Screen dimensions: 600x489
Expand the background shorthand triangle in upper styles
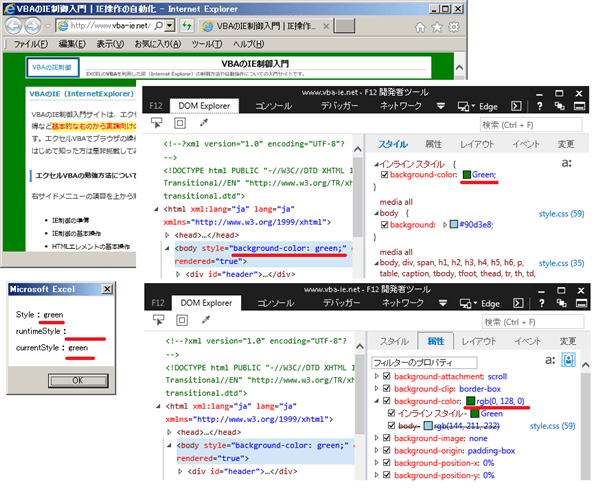[445, 225]
